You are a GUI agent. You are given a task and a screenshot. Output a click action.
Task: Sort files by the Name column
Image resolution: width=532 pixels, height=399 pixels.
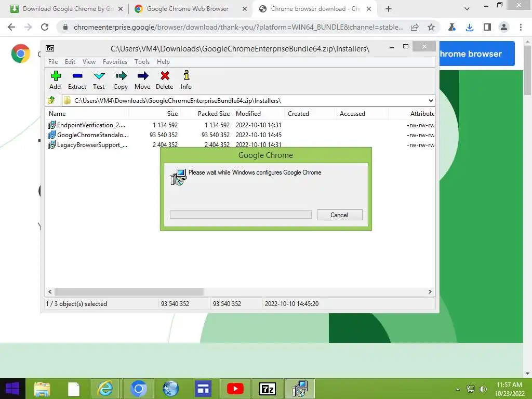click(x=87, y=114)
